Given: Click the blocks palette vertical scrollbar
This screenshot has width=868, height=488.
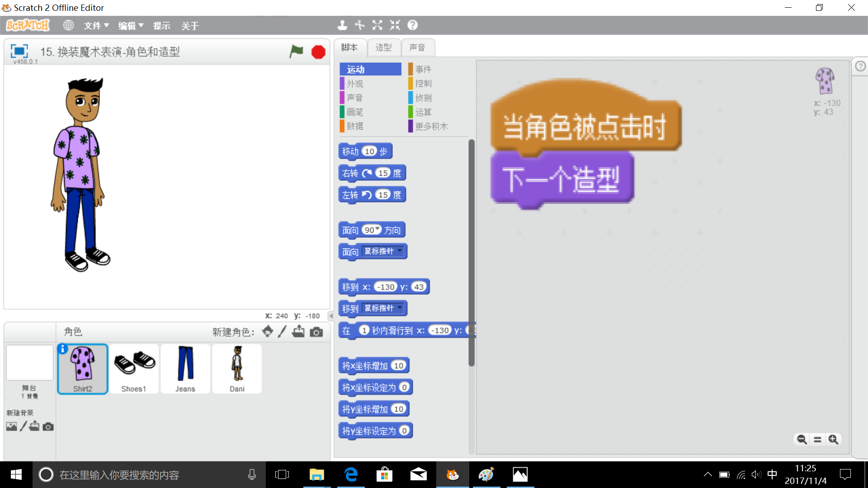Looking at the screenshot, I should click(472, 253).
